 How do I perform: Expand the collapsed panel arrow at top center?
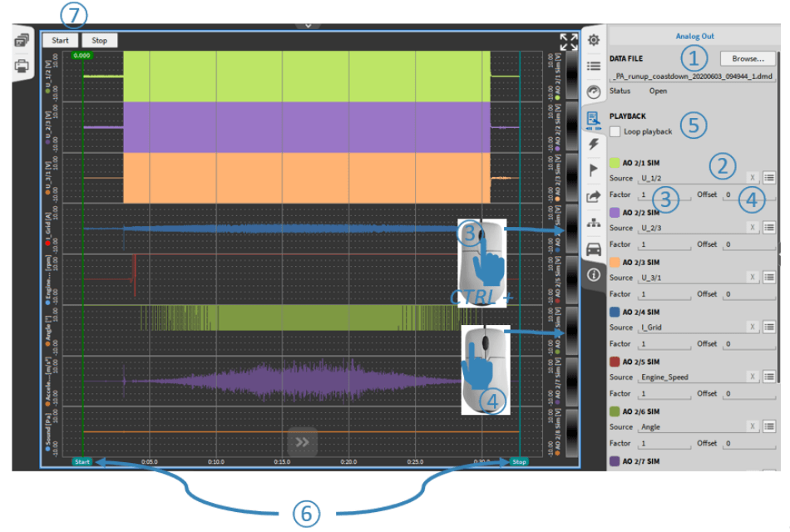[308, 26]
